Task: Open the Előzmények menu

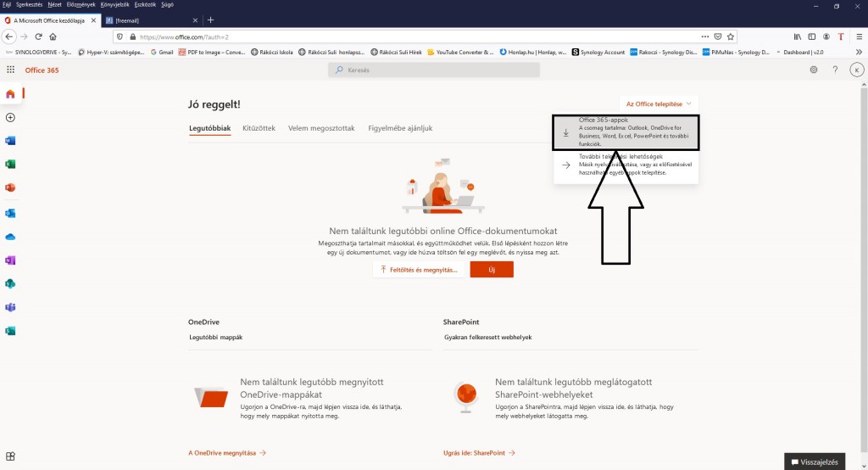Action: click(81, 4)
